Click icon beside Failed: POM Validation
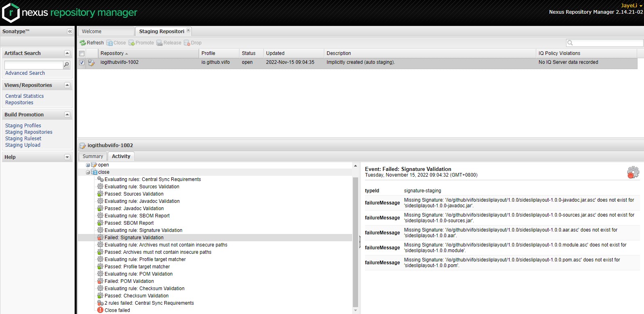This screenshot has height=314, width=644. 100,281
